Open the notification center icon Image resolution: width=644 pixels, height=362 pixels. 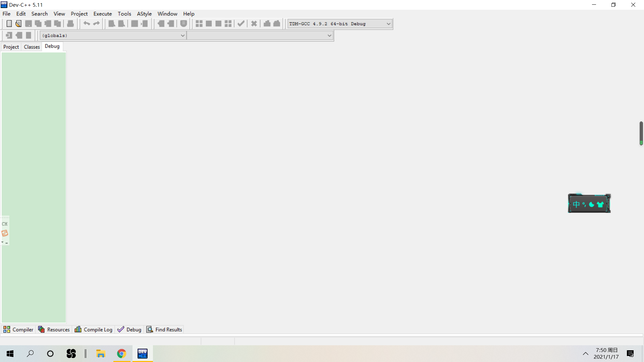coord(630,354)
